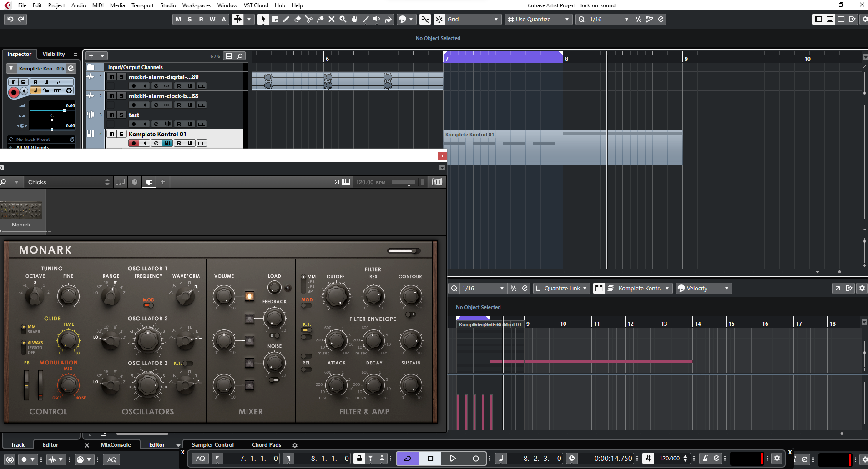
Task: Select the Object Selection arrow tool
Action: coord(263,19)
